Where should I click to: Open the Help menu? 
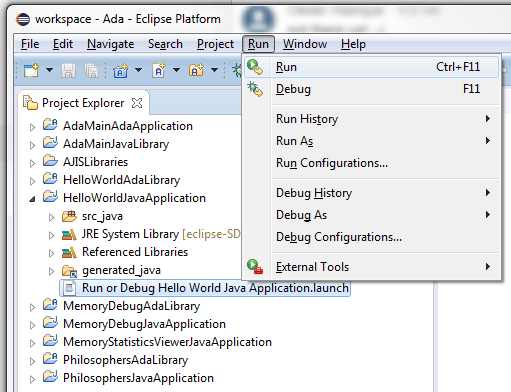tap(353, 44)
